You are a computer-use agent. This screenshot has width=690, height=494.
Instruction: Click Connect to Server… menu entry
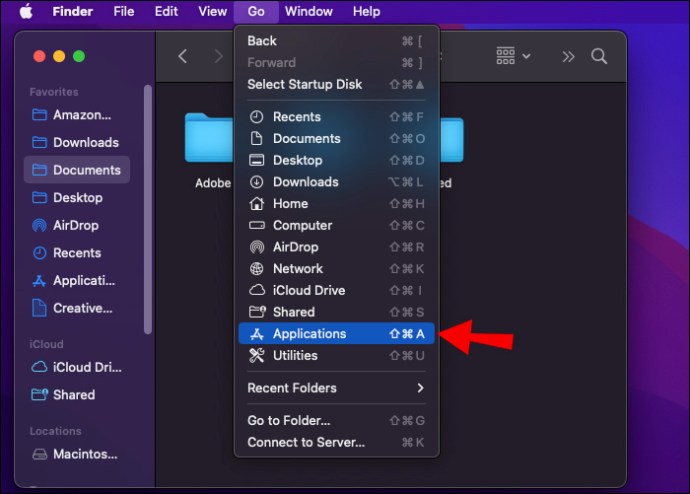point(306,442)
